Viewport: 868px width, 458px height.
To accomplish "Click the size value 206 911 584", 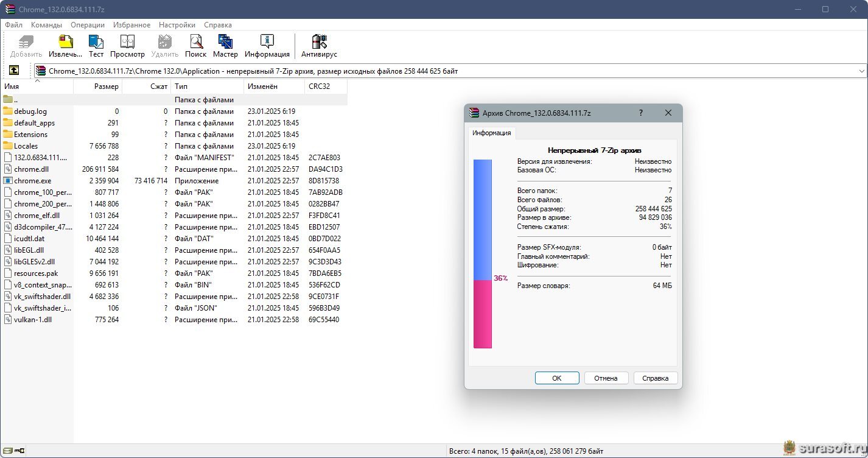I will [x=100, y=169].
